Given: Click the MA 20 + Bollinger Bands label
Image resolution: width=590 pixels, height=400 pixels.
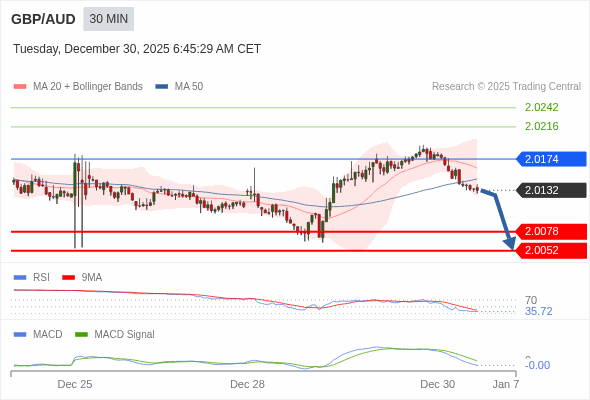Looking at the screenshot, I should (88, 87).
